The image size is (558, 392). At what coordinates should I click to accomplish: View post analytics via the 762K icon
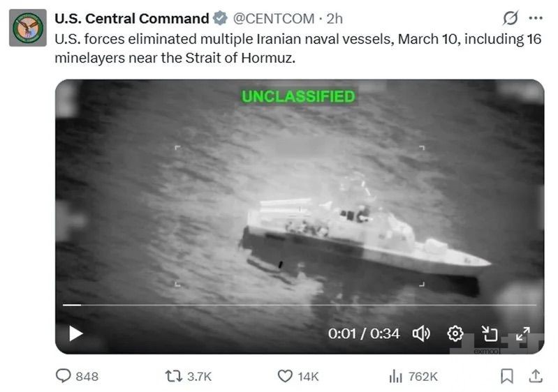pos(396,376)
